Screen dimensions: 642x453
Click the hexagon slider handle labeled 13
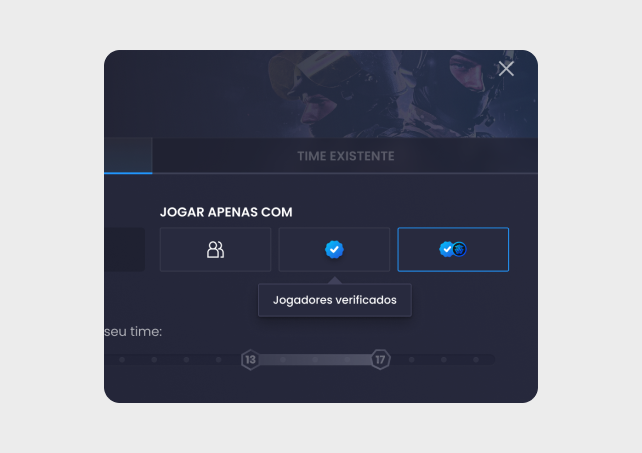click(250, 359)
